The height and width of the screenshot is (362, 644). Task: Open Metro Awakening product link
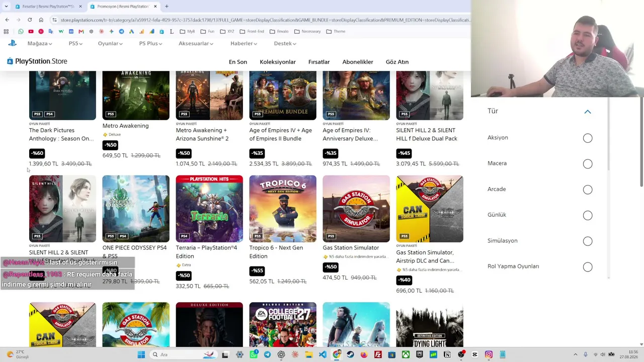(125, 126)
